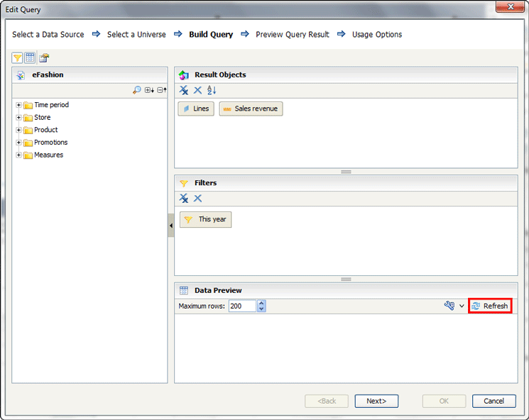
Task: Increase Maximum rows using the spinner
Action: tap(261, 303)
